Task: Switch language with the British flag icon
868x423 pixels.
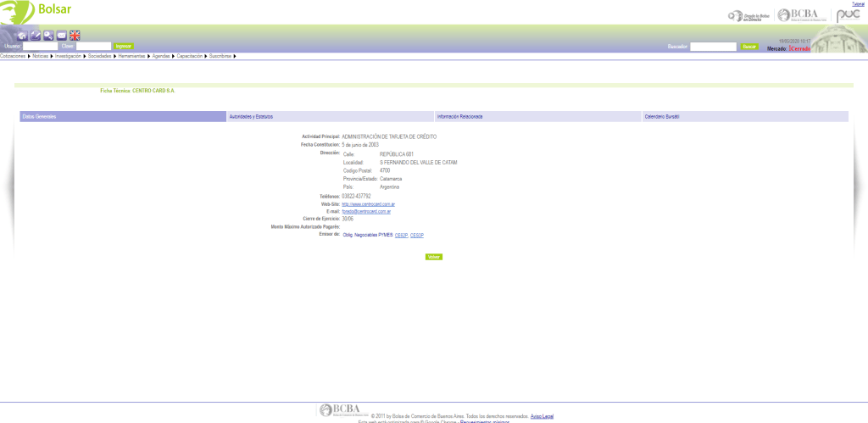Action: coord(75,36)
